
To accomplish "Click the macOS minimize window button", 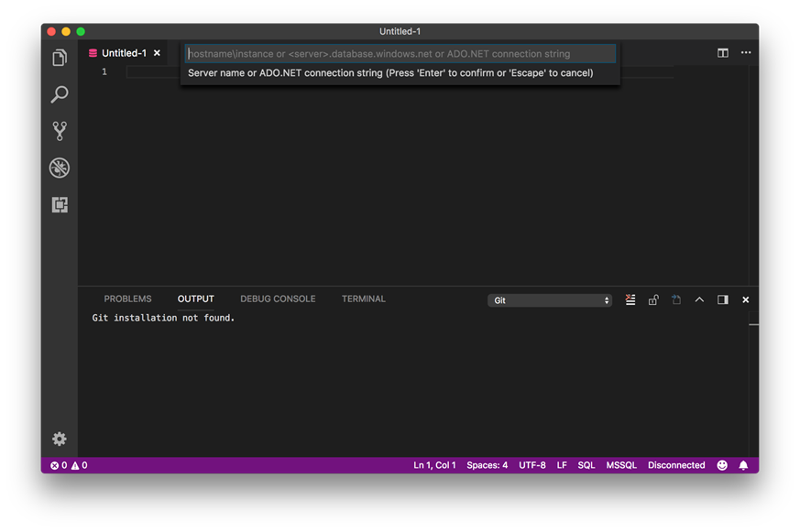I will pos(66,32).
